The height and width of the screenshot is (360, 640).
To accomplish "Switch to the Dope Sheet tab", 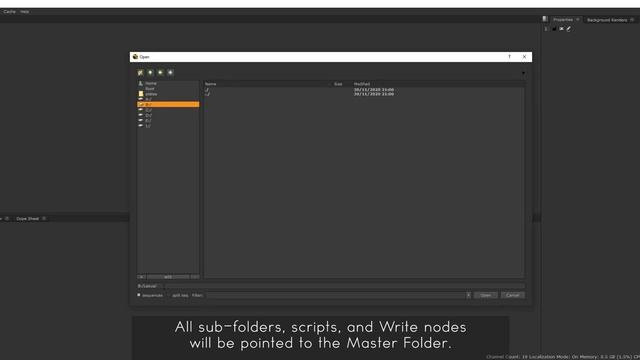I will [x=27, y=219].
